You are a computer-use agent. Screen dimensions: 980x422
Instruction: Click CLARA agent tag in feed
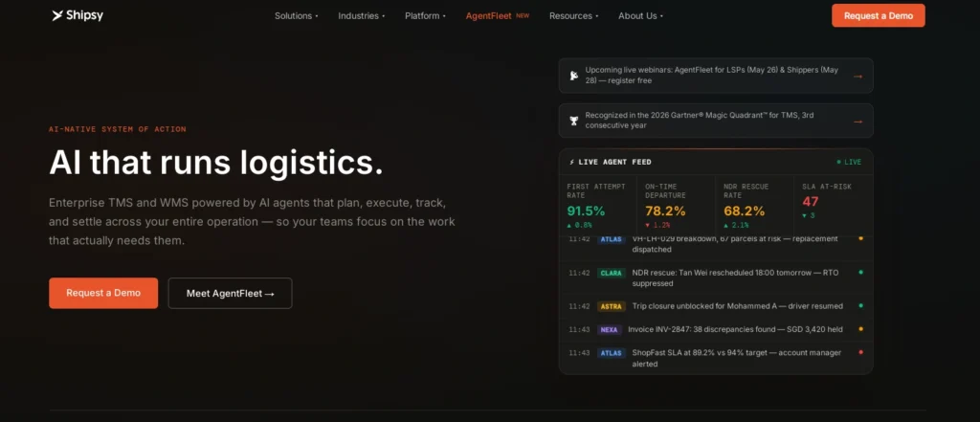pyautogui.click(x=612, y=273)
